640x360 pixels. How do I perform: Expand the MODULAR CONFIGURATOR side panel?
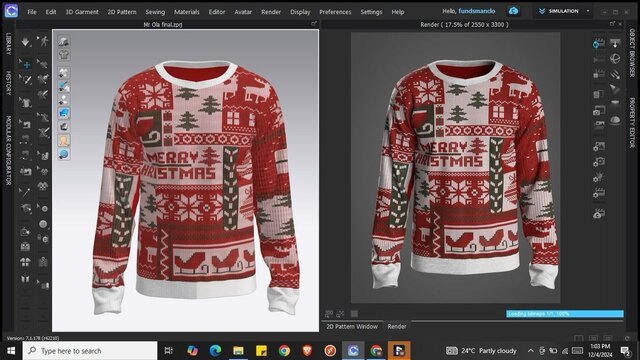click(8, 151)
